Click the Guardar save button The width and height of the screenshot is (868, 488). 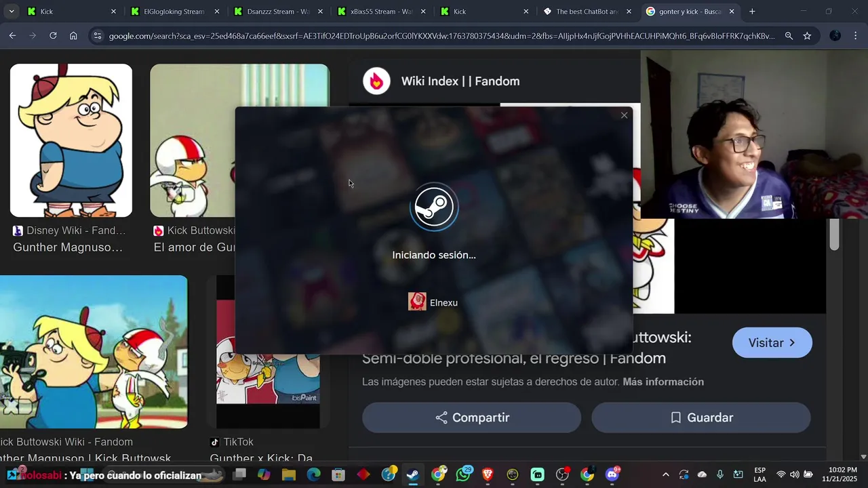(x=701, y=418)
